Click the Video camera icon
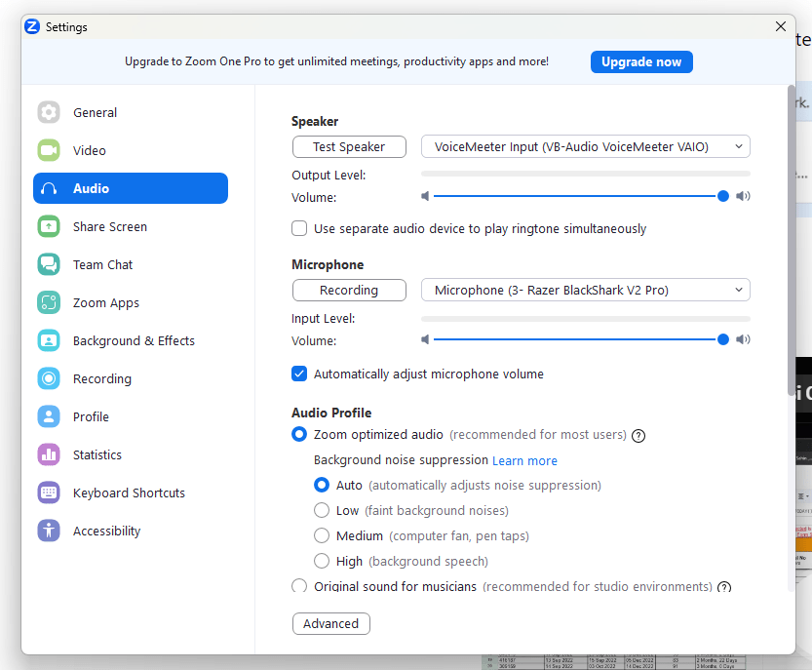The image size is (812, 670). point(49,150)
